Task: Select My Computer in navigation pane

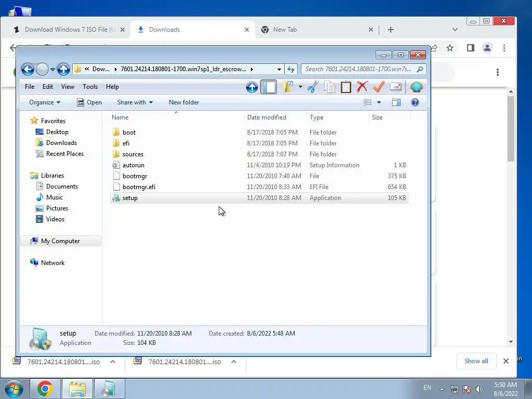Action: click(60, 241)
